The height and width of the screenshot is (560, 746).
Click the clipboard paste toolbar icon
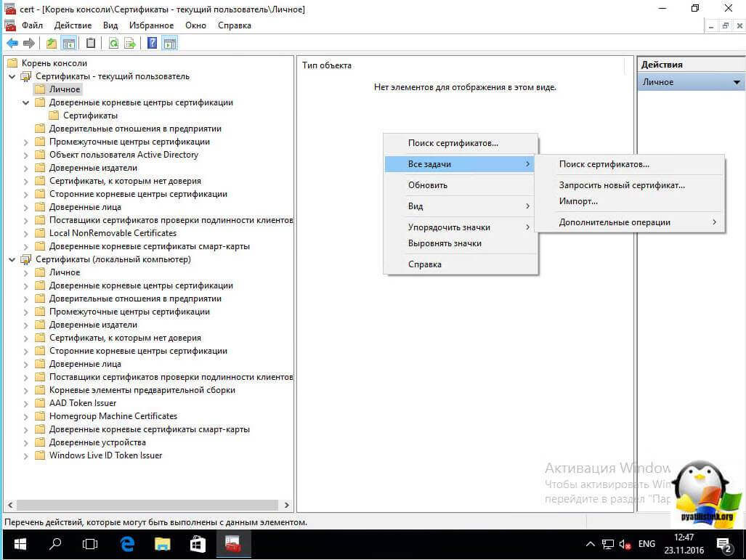[x=91, y=44]
